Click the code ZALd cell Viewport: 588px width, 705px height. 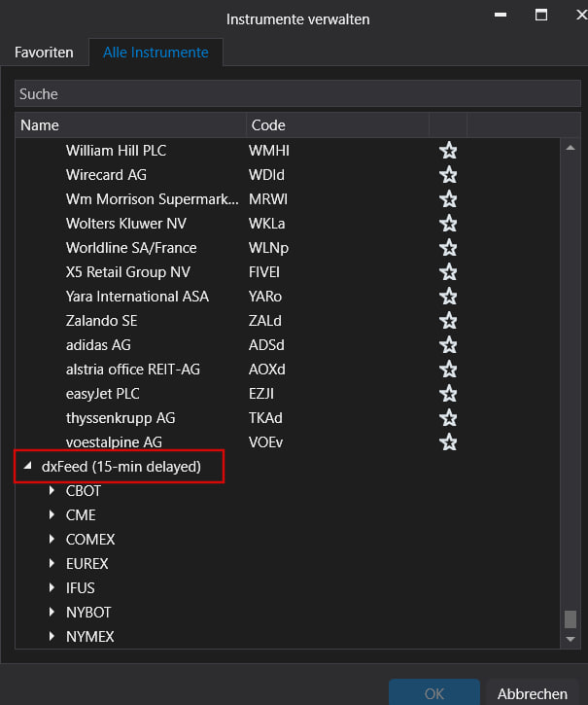click(x=264, y=321)
